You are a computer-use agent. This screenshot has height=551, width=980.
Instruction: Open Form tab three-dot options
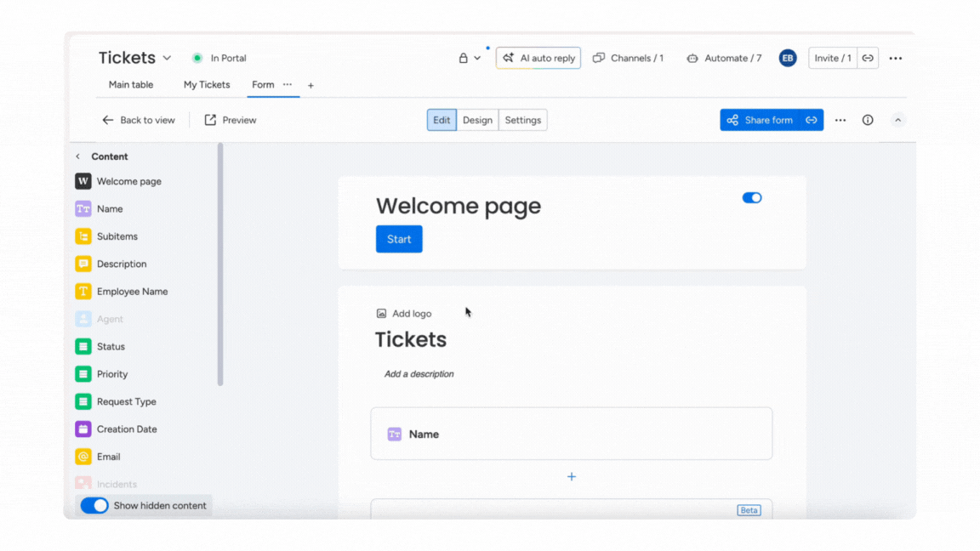point(288,84)
